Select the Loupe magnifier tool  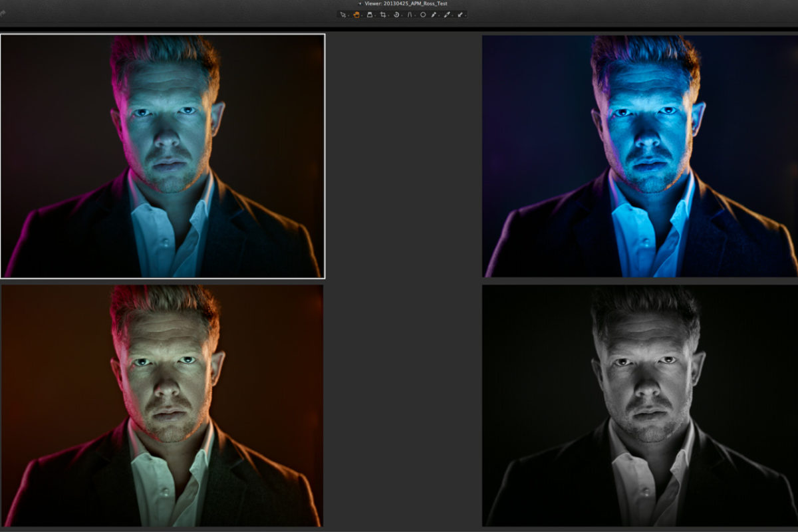point(370,15)
